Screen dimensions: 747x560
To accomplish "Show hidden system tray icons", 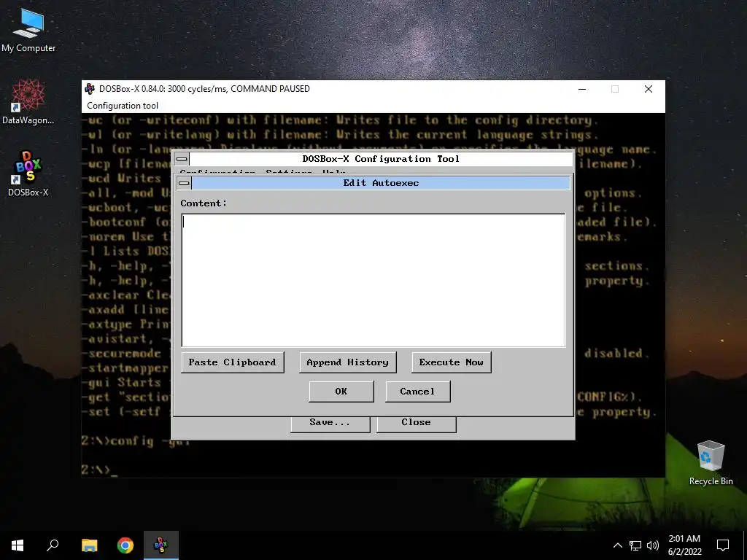I will (617, 545).
